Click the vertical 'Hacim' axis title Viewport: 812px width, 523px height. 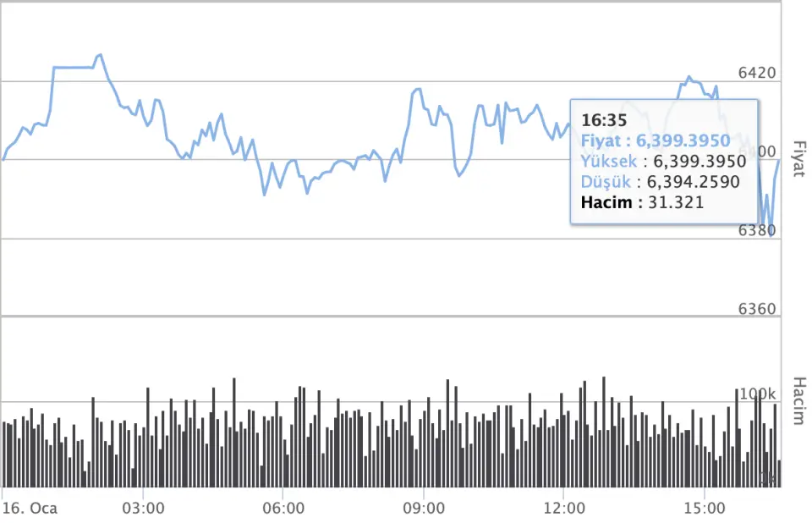[x=796, y=399]
